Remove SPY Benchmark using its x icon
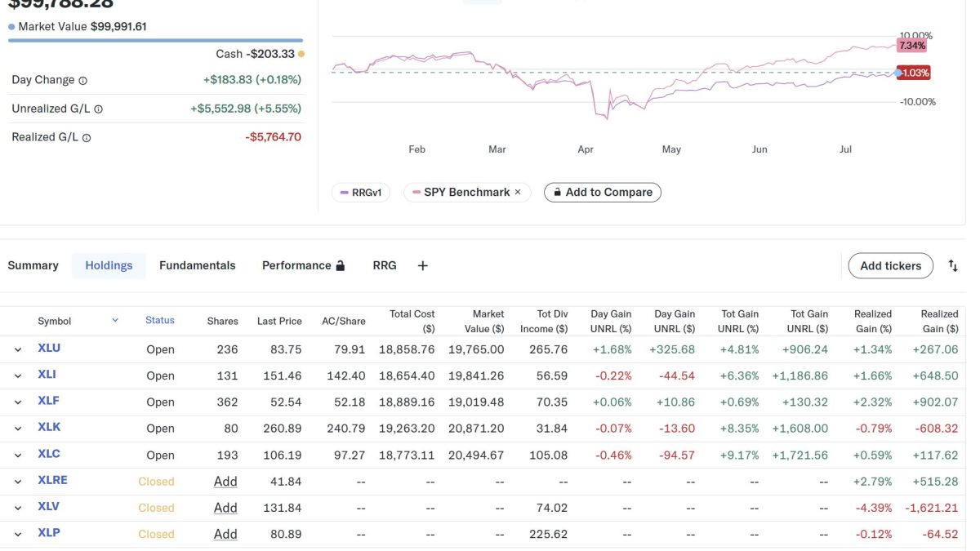This screenshot has width=980, height=551. click(518, 193)
